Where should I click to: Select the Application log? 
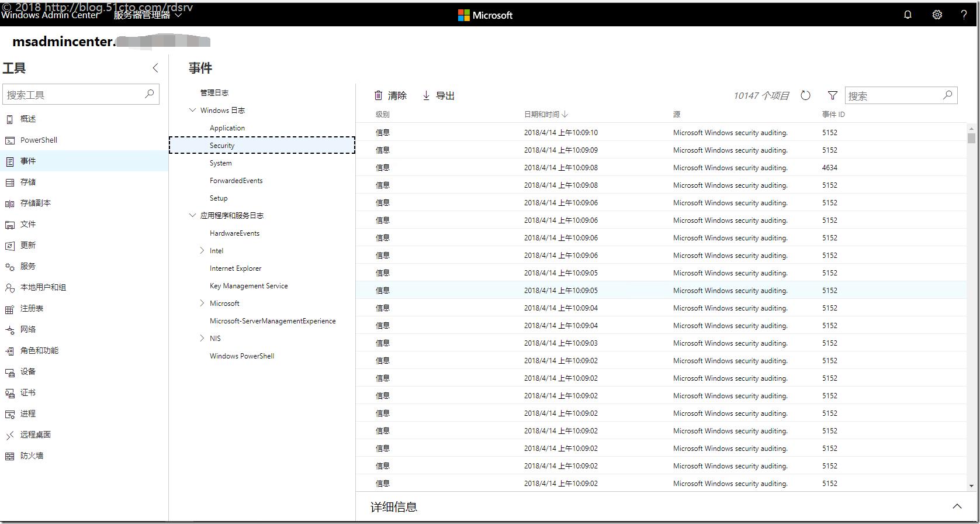227,128
